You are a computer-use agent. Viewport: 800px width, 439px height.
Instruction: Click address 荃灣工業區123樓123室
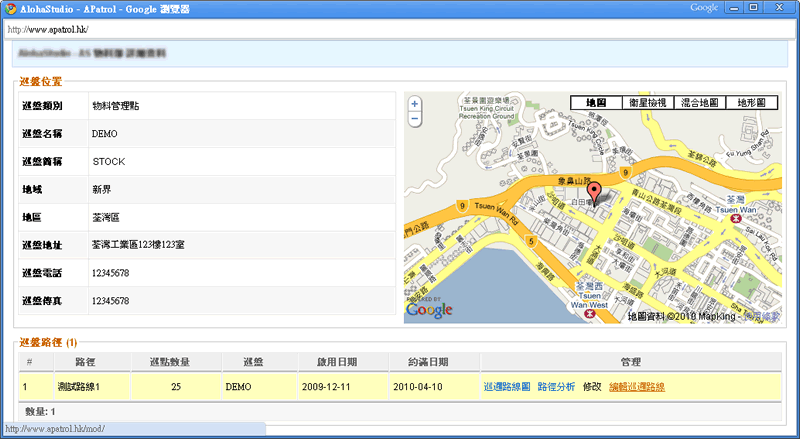[138, 245]
